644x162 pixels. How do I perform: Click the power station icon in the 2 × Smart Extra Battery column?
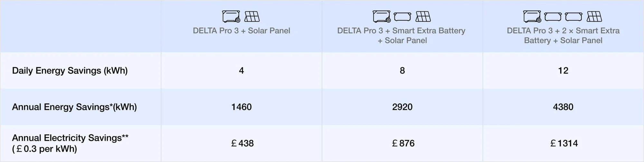point(532,16)
